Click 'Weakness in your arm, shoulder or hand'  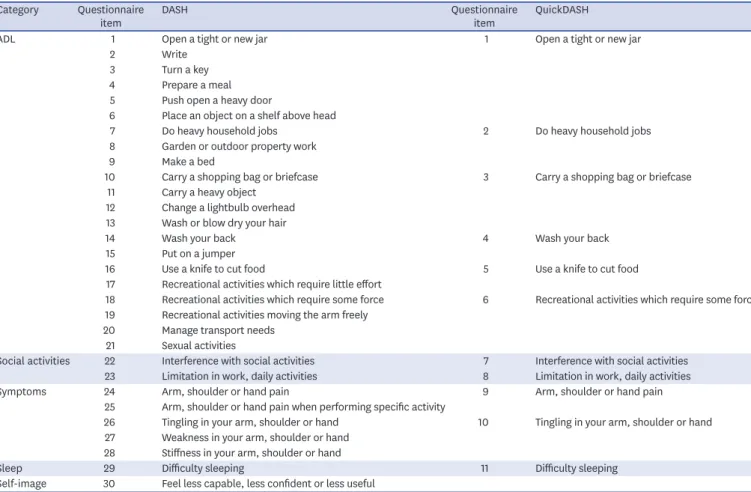[x=255, y=437]
